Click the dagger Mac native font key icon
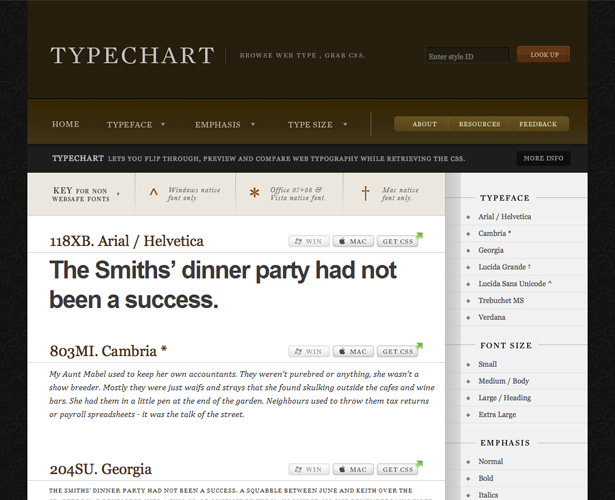Screen dimensions: 615x500 365,194
